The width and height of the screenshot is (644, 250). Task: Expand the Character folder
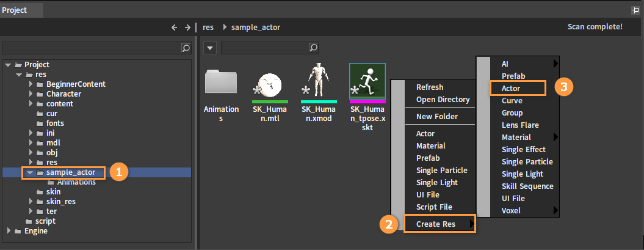click(31, 94)
